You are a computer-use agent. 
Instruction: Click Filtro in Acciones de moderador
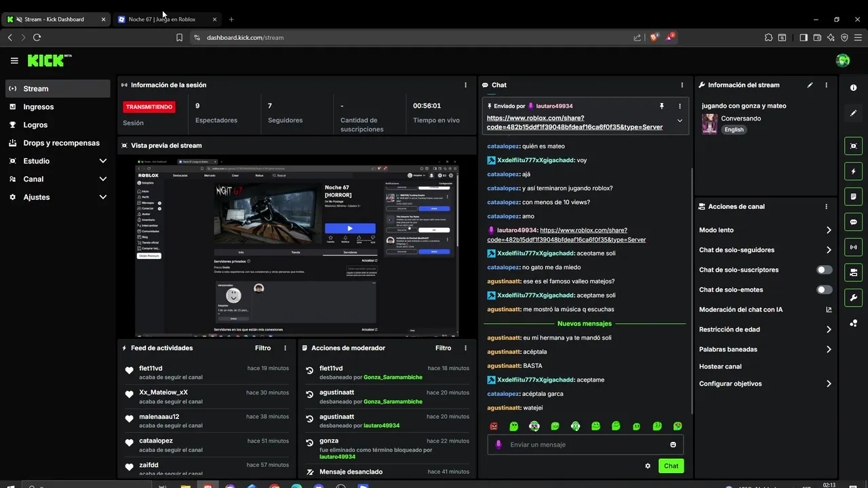pos(443,348)
